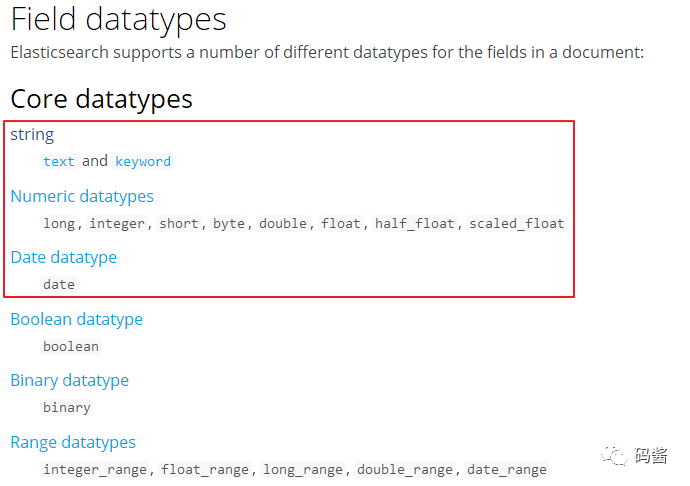
Task: Open the Range datatypes link
Action: coord(73,442)
